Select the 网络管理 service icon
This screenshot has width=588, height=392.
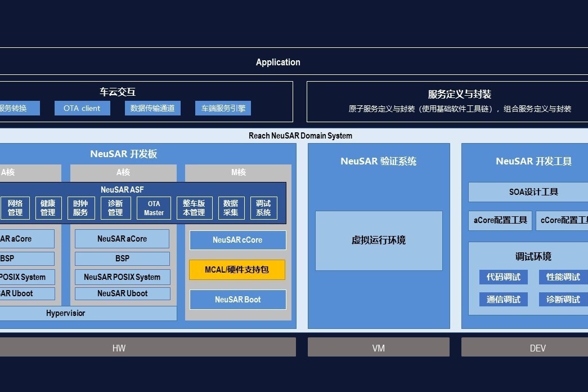point(15,207)
